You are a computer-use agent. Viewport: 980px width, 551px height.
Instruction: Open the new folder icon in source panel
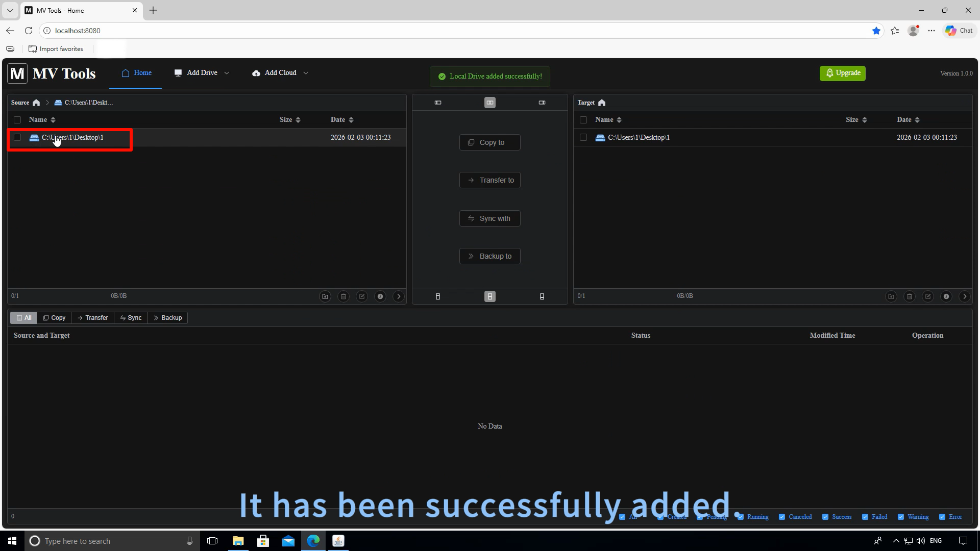tap(325, 296)
